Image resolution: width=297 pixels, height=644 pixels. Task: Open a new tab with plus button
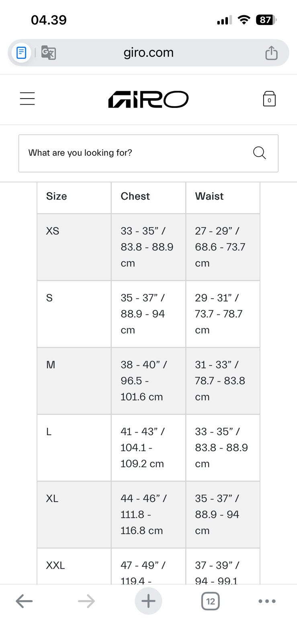[x=148, y=601]
